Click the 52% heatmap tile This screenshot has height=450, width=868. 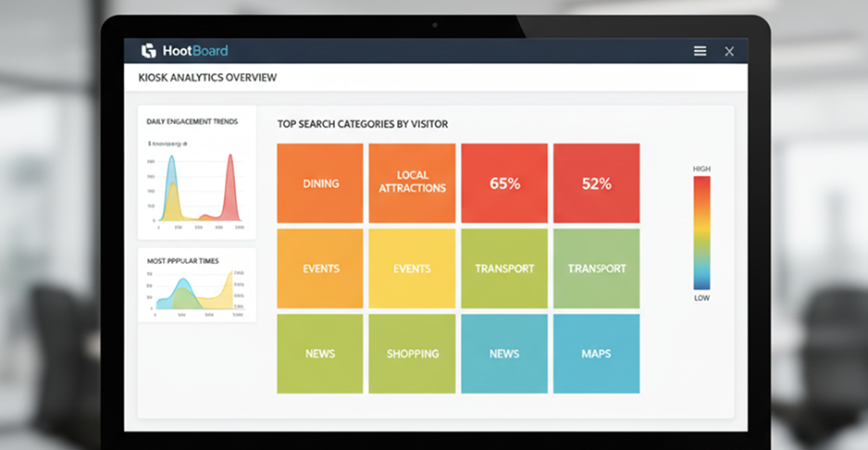596,183
